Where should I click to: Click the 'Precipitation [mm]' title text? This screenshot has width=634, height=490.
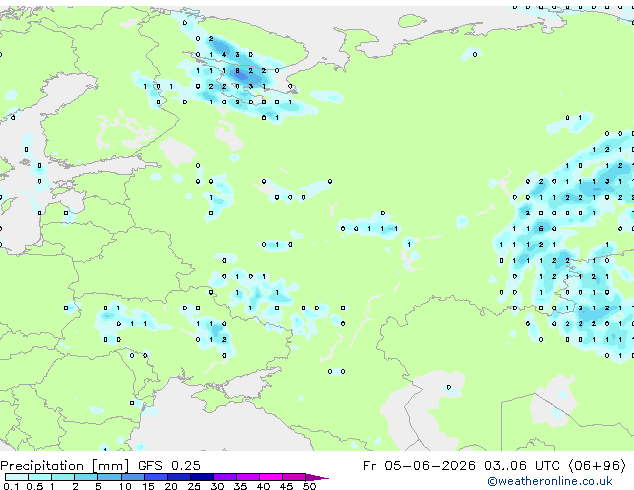click(x=65, y=466)
